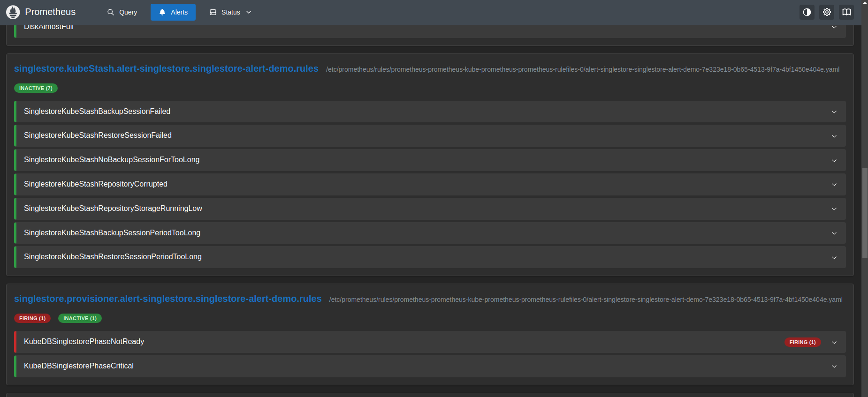The height and width of the screenshot is (397, 868).
Task: Expand SinglestoreKubeStashBackupSessionFailed chevron
Action: point(834,112)
